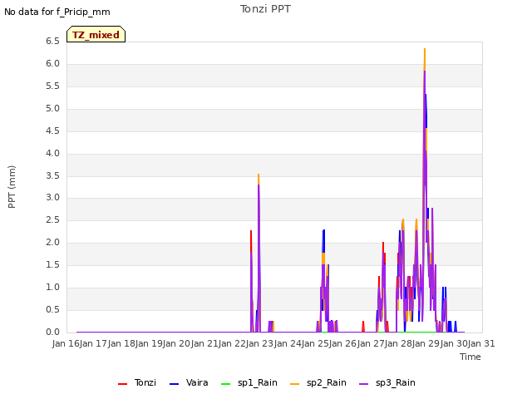Click the green sp1_Rain legend swatch
532x399 pixels.
tap(225, 384)
